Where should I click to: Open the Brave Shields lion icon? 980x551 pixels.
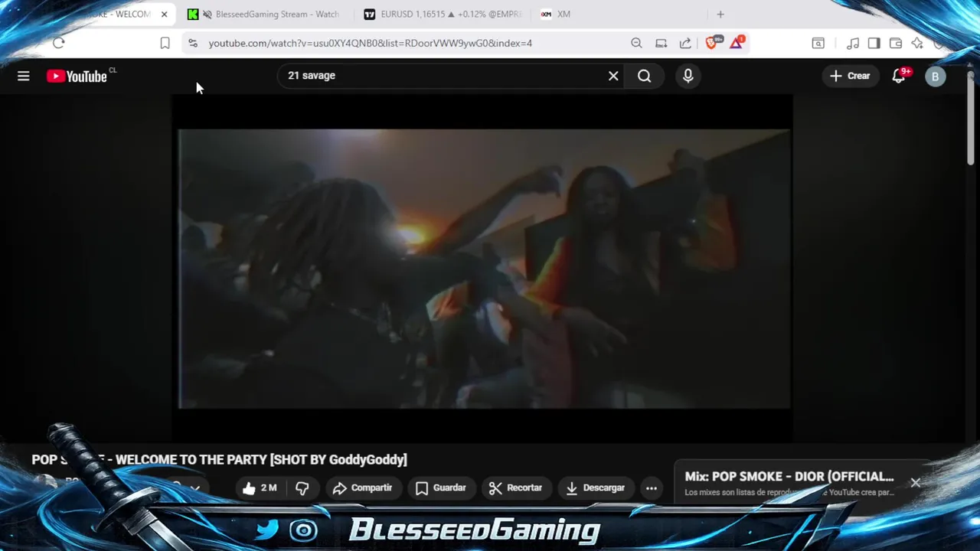tap(712, 42)
